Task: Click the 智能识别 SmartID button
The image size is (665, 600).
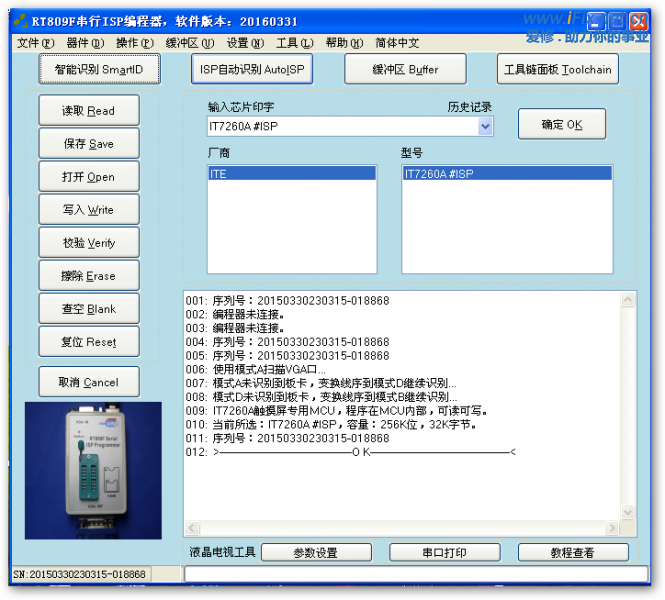Action: 99,69
